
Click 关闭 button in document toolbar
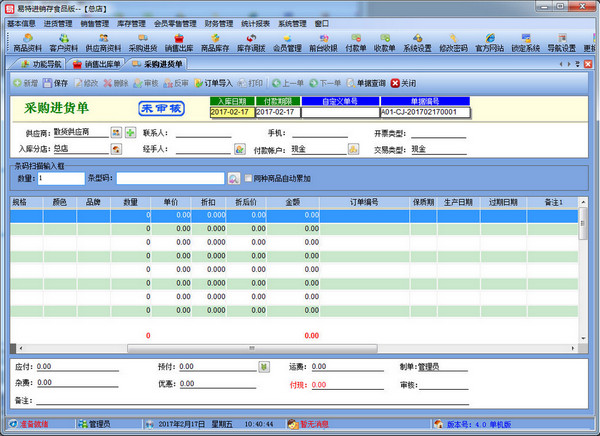(403, 83)
